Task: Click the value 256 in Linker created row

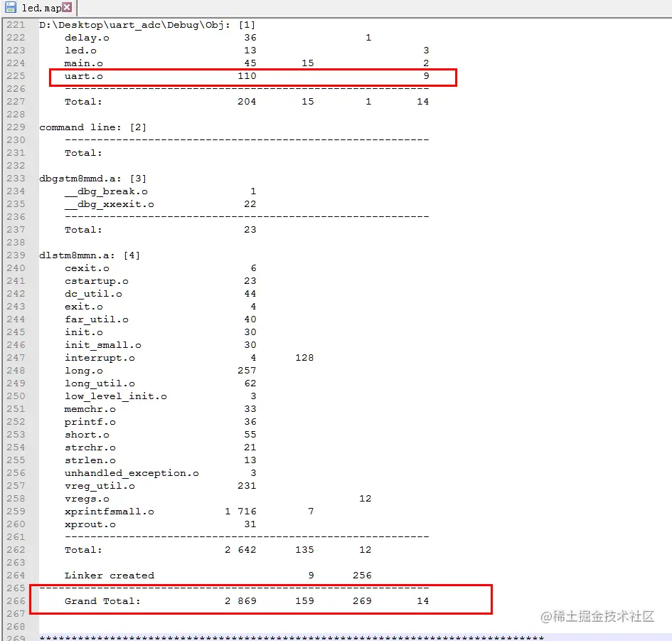Action: pyautogui.click(x=362, y=576)
